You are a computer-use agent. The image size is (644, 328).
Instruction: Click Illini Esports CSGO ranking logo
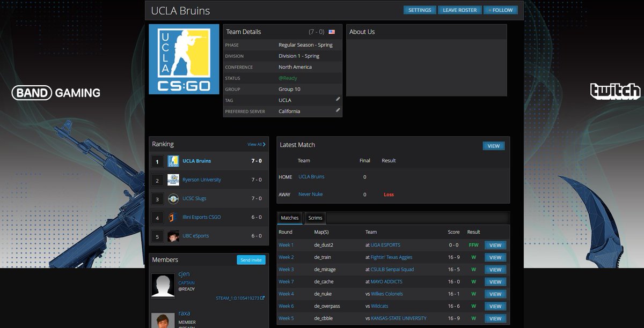point(173,217)
